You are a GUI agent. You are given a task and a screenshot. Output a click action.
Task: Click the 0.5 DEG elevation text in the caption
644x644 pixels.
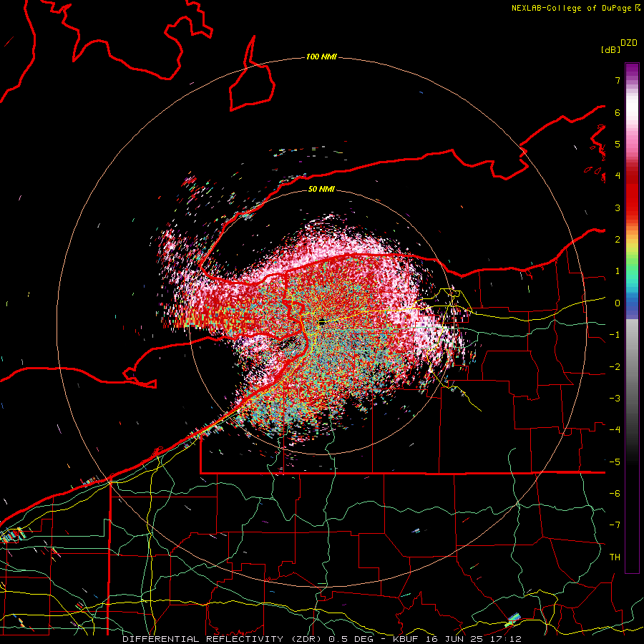point(351,639)
